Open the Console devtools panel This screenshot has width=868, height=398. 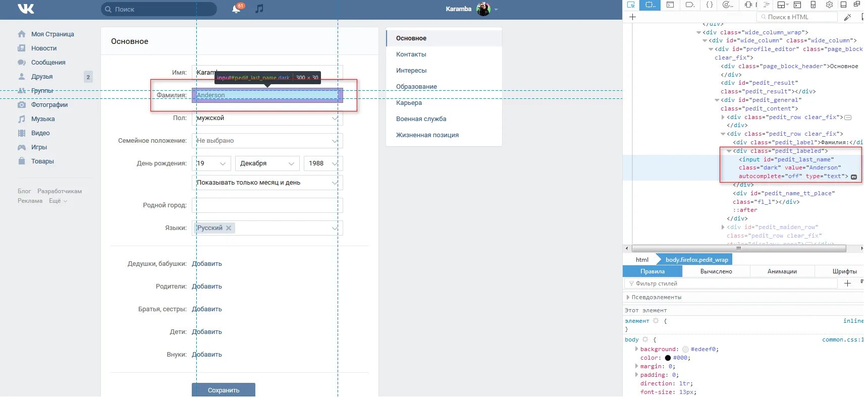coord(670,5)
